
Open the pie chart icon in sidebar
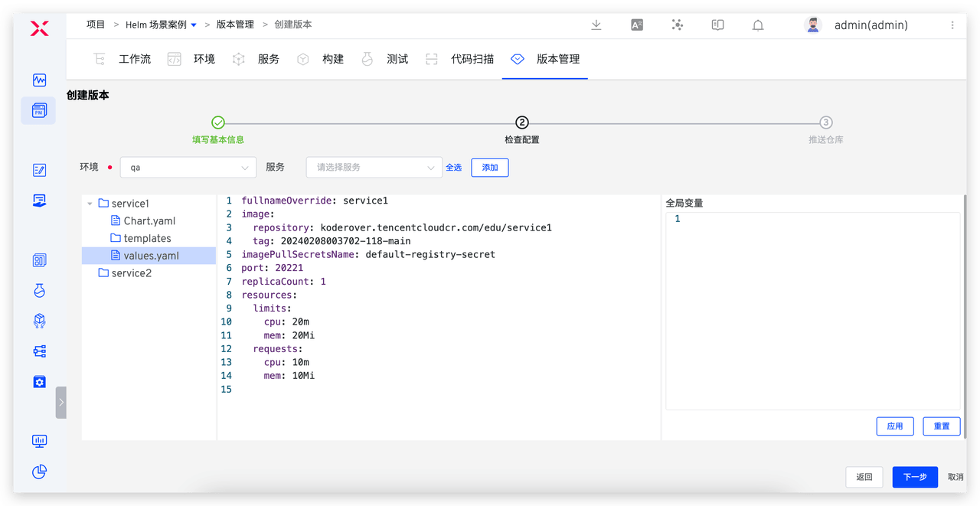[x=39, y=472]
